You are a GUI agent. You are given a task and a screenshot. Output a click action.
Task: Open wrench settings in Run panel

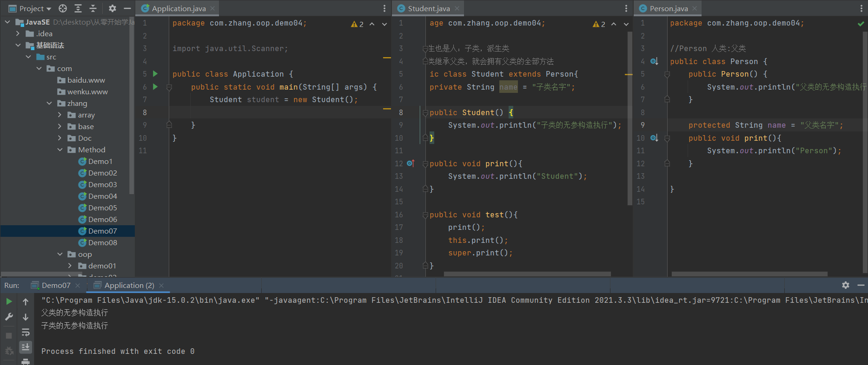9,317
